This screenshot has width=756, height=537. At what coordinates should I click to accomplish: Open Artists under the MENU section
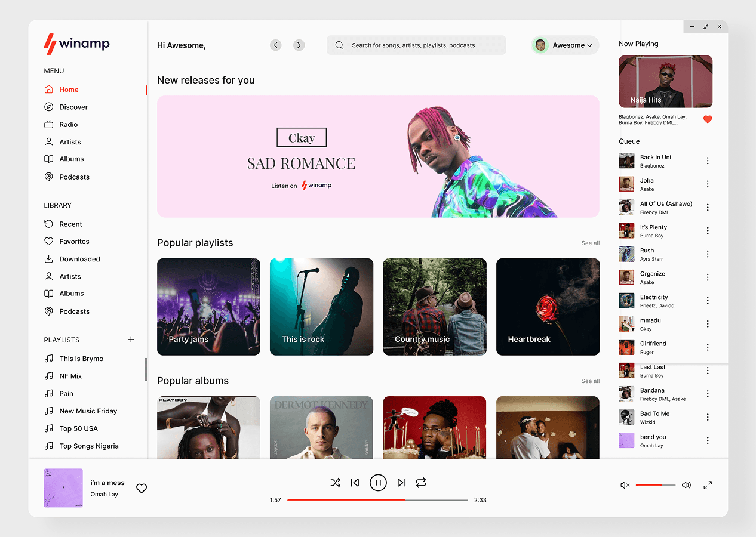[x=63, y=142]
